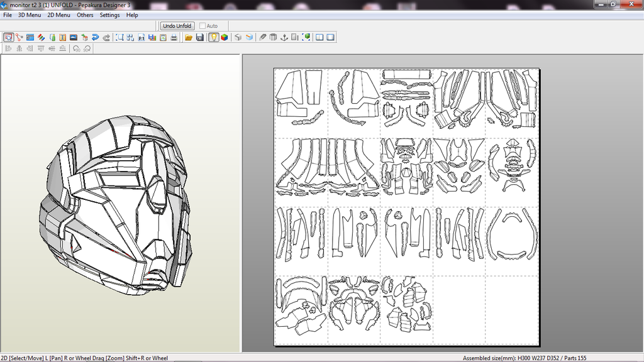
Task: Click the anchor icon in toolbar
Action: (284, 38)
